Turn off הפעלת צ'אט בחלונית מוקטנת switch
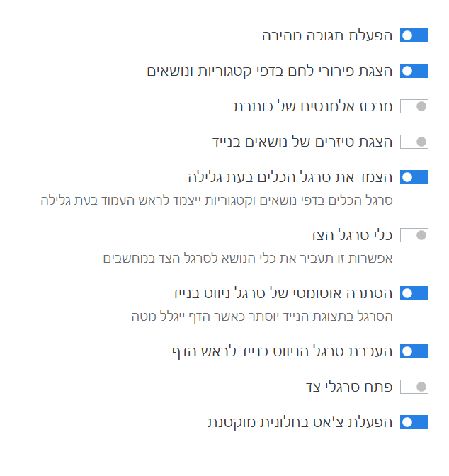This screenshot has height=476, width=449. click(414, 422)
